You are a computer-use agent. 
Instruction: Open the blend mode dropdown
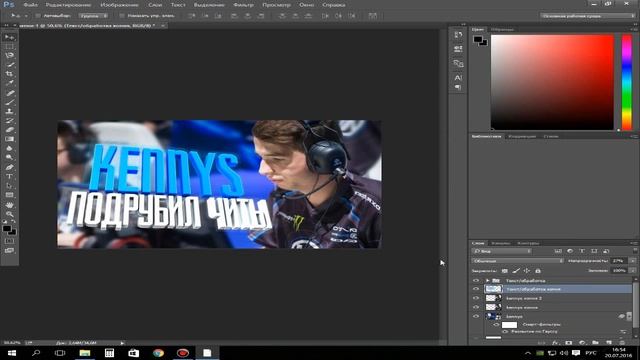518,260
